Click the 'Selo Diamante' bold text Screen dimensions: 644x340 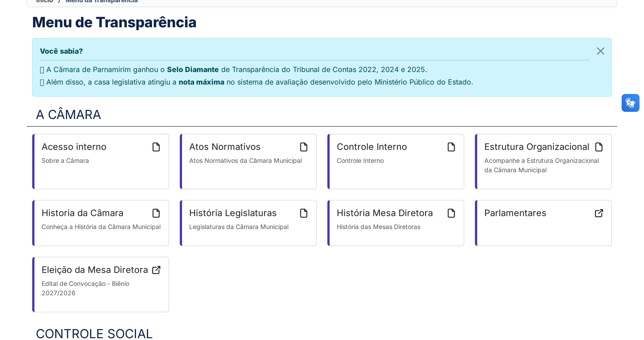click(193, 70)
